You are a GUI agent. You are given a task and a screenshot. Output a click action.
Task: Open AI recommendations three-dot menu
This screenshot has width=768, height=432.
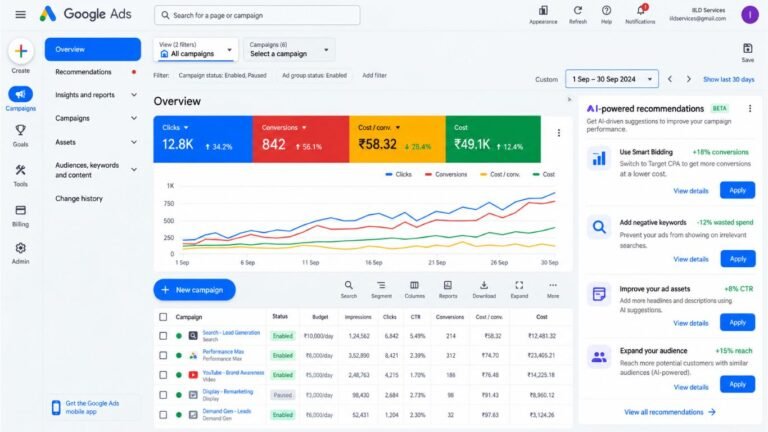point(750,108)
